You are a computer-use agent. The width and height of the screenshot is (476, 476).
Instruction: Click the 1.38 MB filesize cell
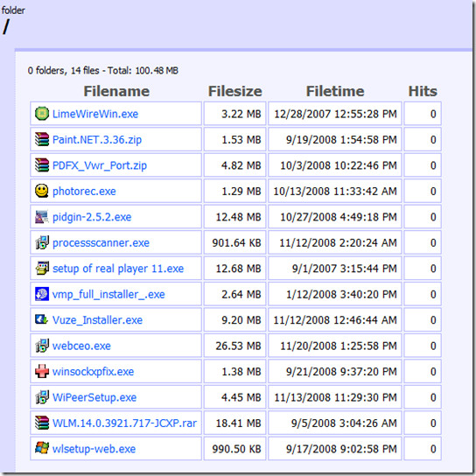coord(235,371)
